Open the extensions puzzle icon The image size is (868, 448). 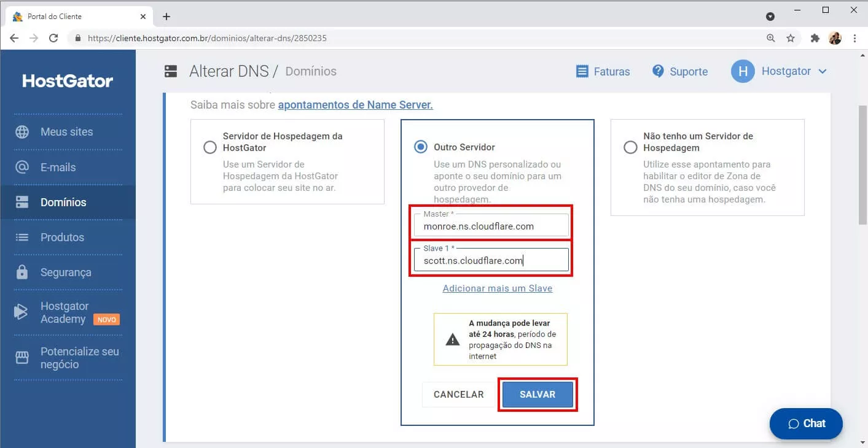(815, 38)
